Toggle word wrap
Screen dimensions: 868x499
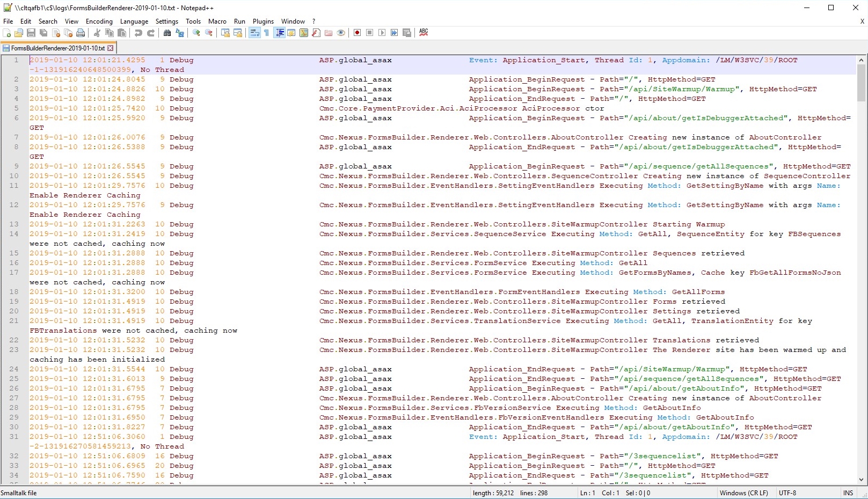(254, 33)
